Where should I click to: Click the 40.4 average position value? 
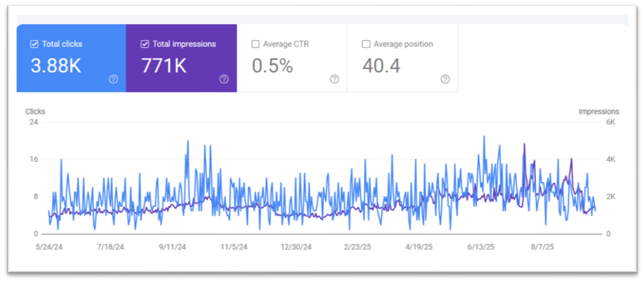pyautogui.click(x=381, y=65)
